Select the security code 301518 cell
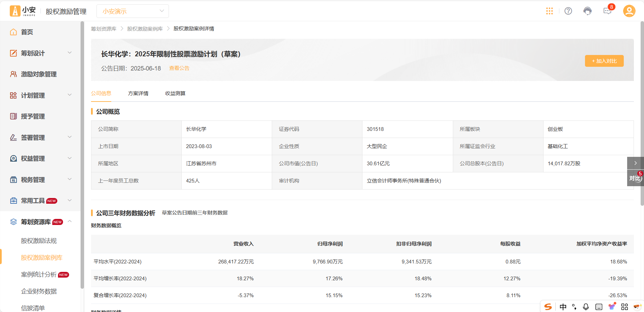 [x=407, y=129]
